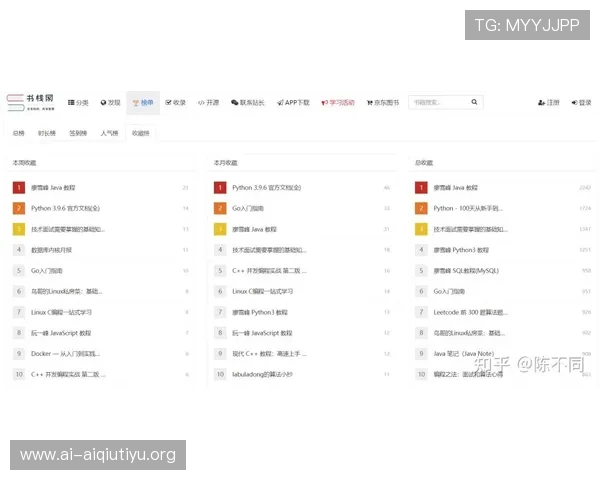Open weekly rank 4 数据库内核月报
Image resolution: width=600 pixels, height=480 pixels.
click(x=51, y=250)
